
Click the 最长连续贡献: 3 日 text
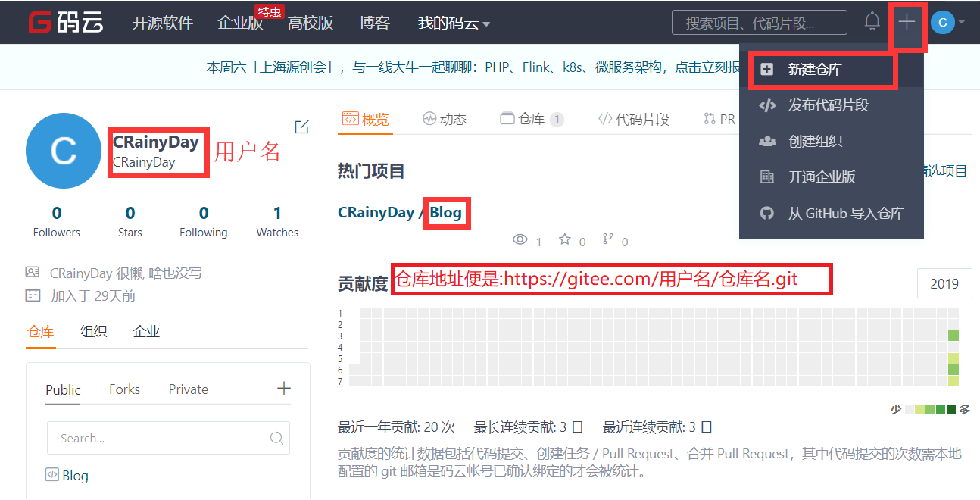point(529,427)
